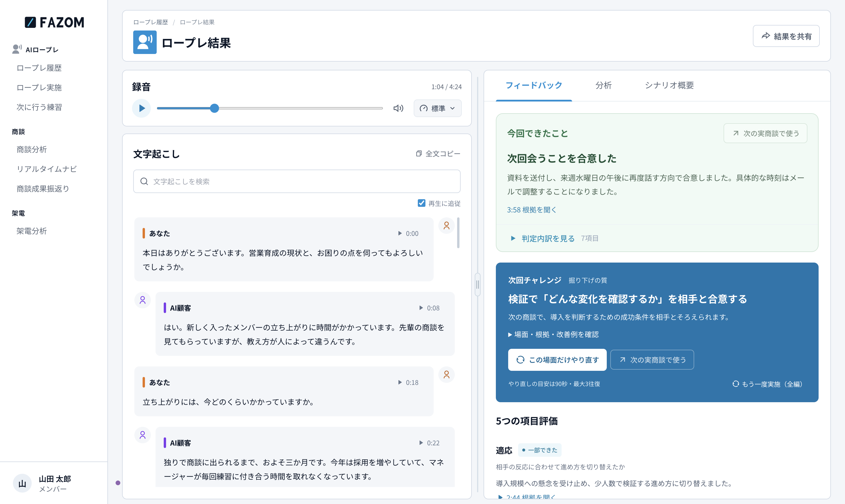The height and width of the screenshot is (504, 845).
Task: Play transcript segment at 0:00
Action: pyautogui.click(x=408, y=233)
